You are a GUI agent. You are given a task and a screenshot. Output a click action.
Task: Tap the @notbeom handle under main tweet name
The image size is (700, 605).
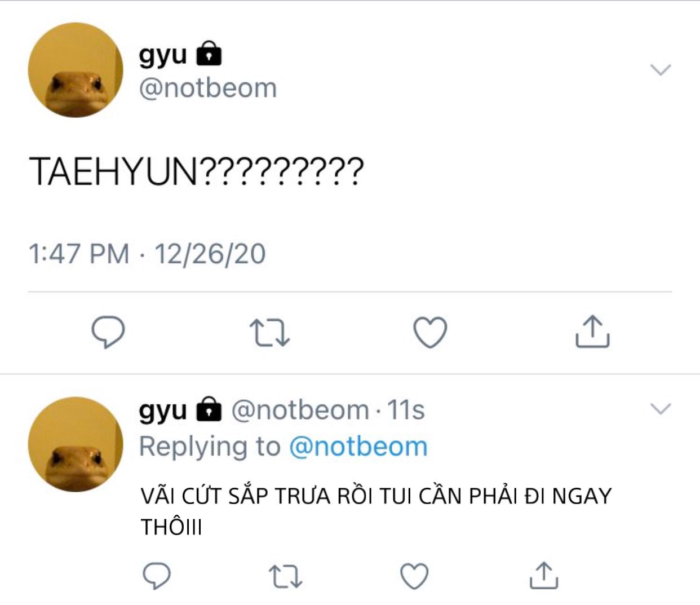pyautogui.click(x=207, y=89)
